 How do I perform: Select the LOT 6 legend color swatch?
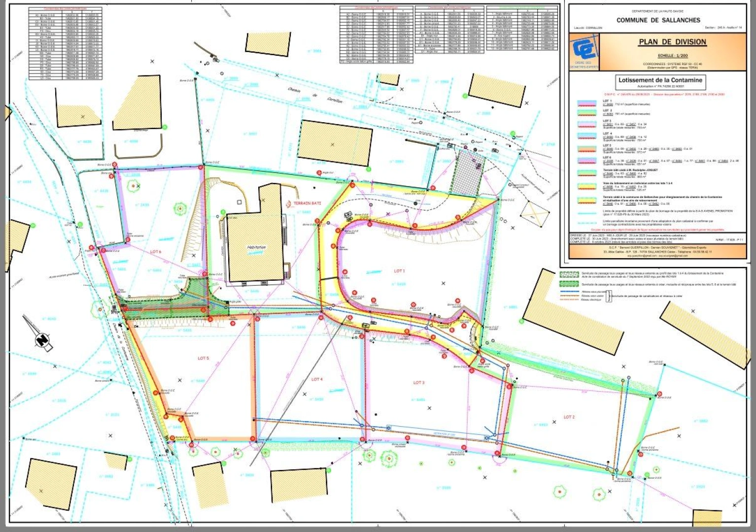pyautogui.click(x=588, y=160)
